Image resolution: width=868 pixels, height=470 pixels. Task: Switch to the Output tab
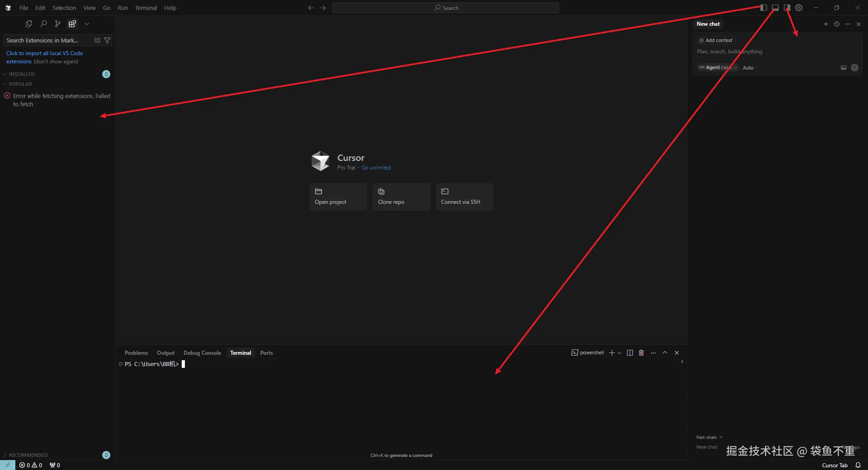(x=165, y=353)
